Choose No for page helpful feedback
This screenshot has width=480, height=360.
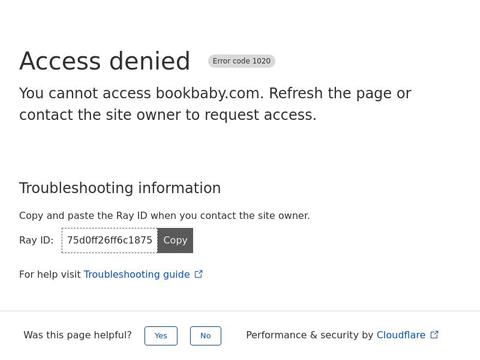206,336
